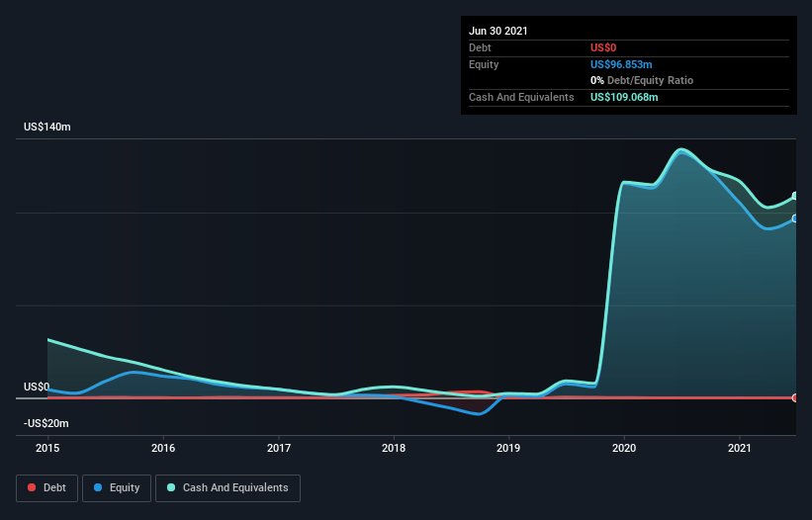
Task: Click the US$140m y-axis label
Action: [x=47, y=127]
